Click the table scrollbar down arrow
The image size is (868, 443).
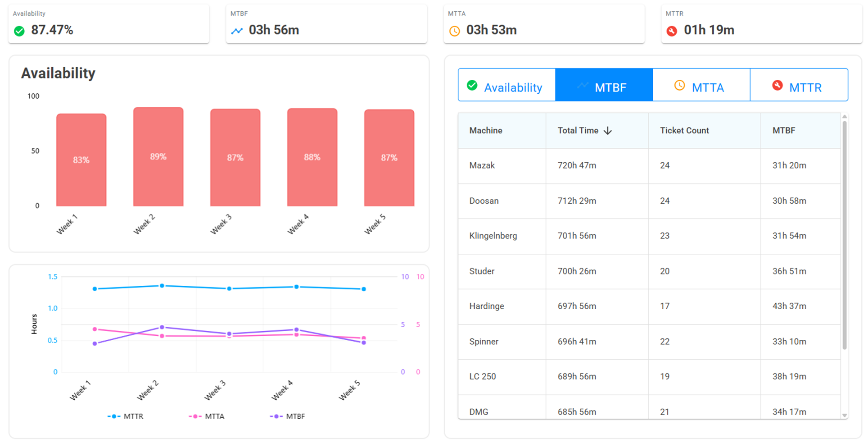click(845, 416)
